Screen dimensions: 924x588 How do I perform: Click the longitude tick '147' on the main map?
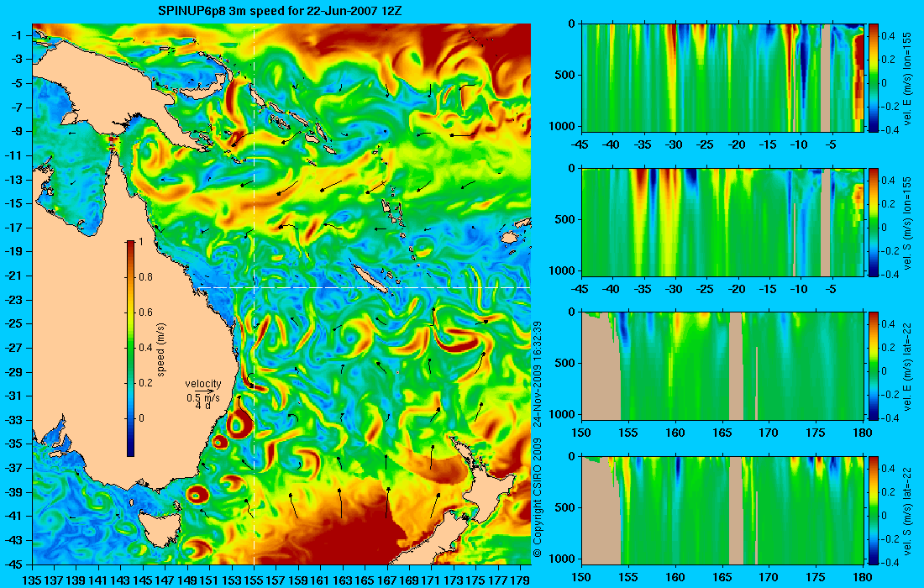pyautogui.click(x=165, y=580)
